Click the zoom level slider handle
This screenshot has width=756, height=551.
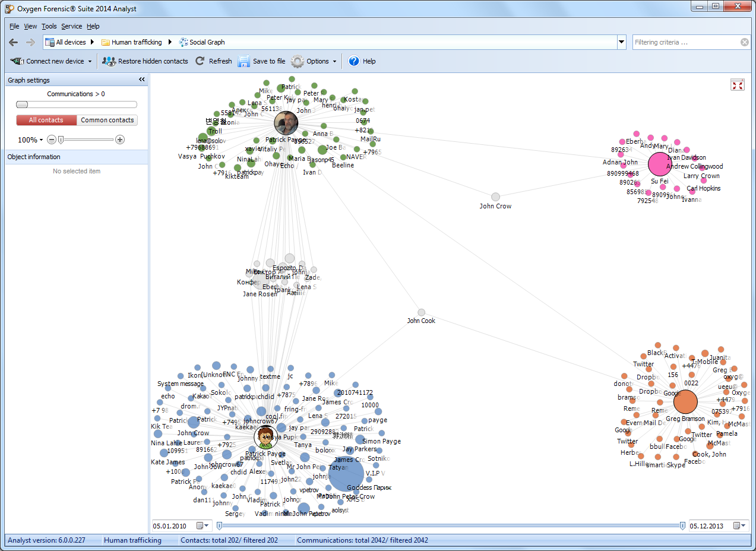tap(61, 140)
